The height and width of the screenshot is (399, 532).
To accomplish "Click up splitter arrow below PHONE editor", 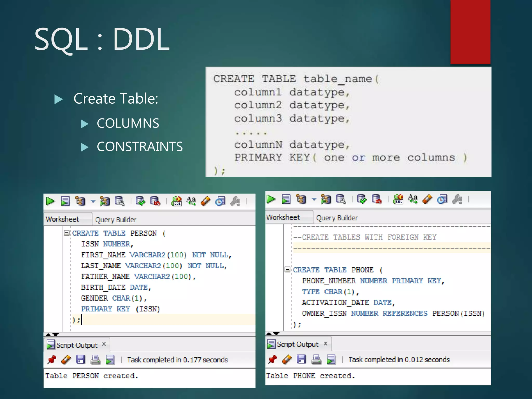I will [269, 334].
